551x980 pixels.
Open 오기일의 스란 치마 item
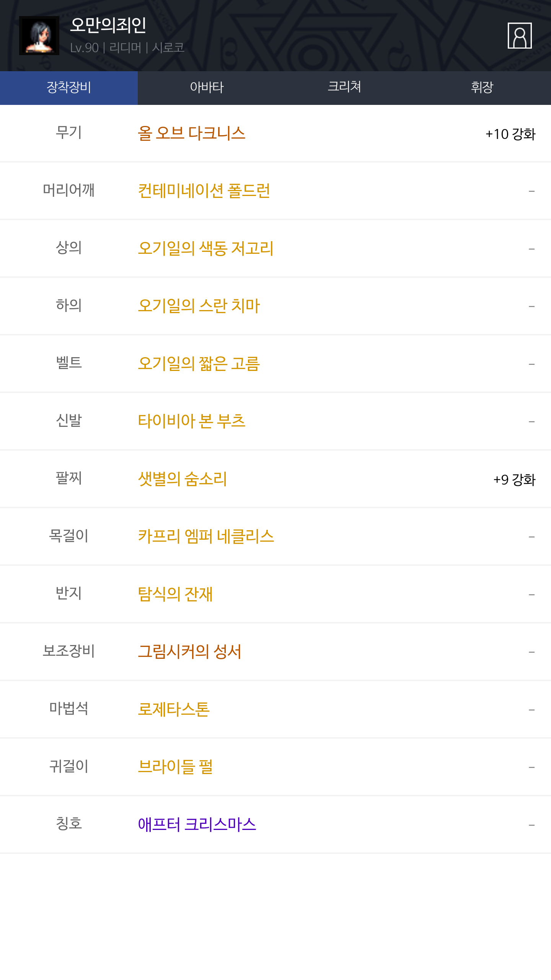pos(199,306)
